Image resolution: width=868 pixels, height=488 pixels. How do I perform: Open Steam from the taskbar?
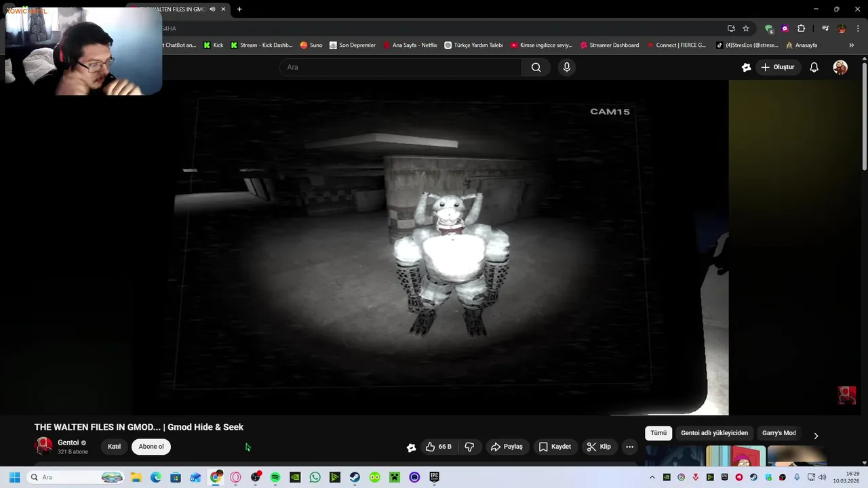355,477
